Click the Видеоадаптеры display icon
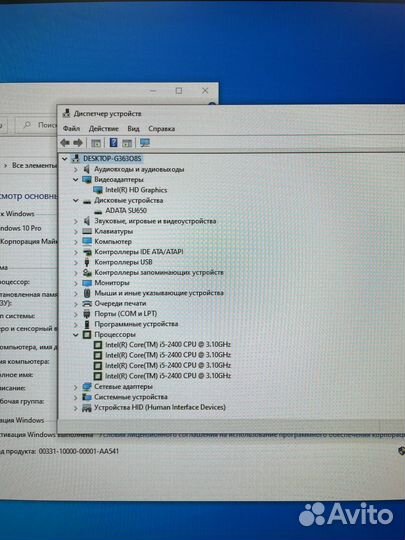405x540 pixels. point(87,179)
